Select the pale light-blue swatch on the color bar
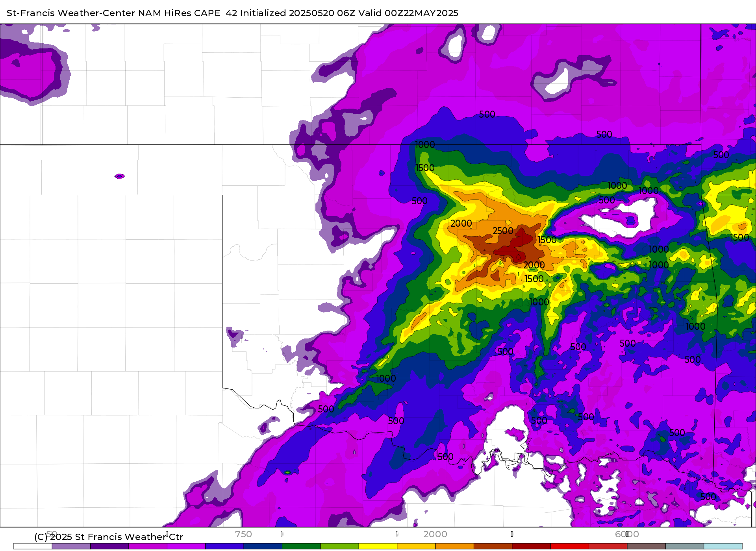Image resolution: width=756 pixels, height=551 pixels. click(x=723, y=546)
